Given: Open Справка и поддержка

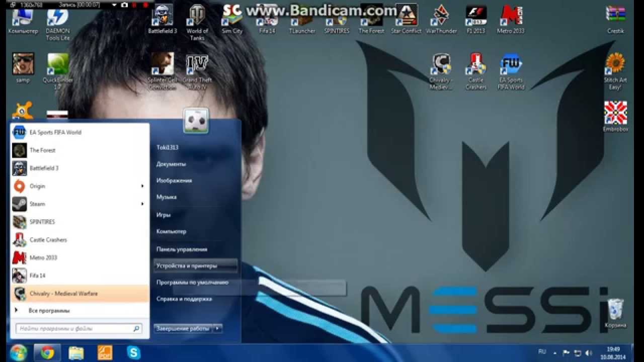Looking at the screenshot, I should click(x=184, y=299).
